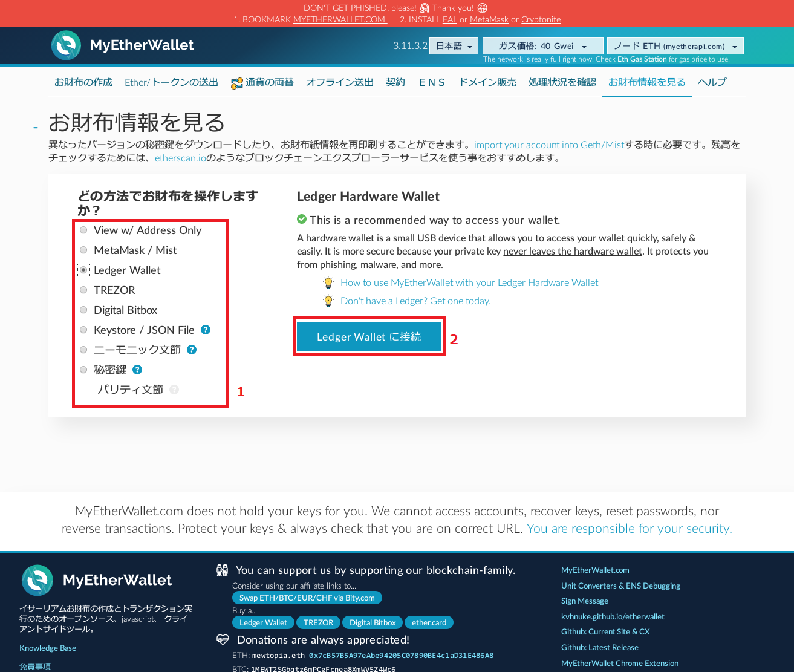Viewport: 794px width, 672px height.
Task: Open MyEtherWallet.com footer link
Action: [595, 570]
